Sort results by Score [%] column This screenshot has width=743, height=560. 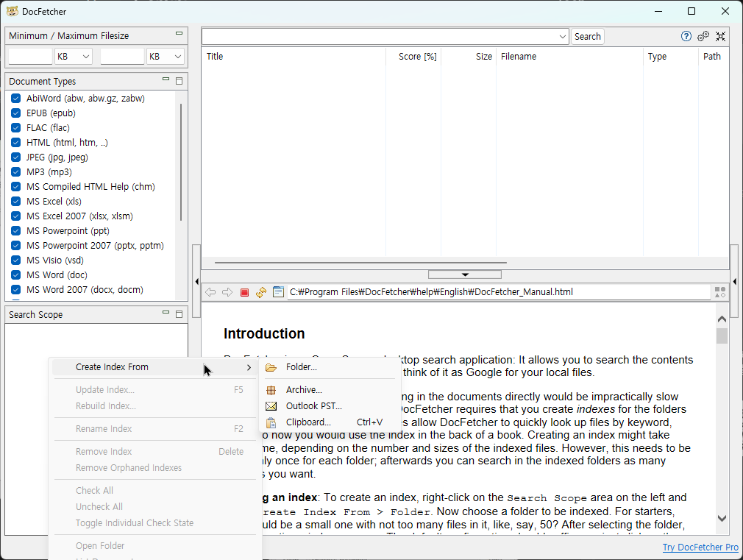pyautogui.click(x=413, y=57)
